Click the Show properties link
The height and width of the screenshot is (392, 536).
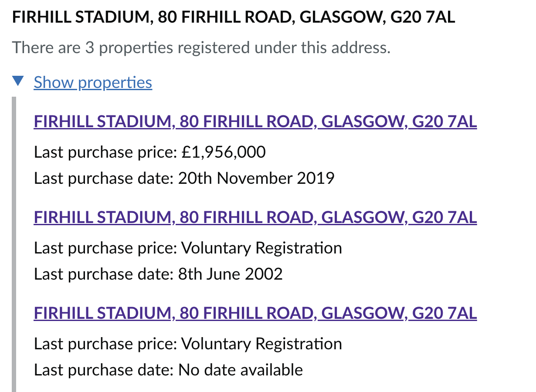point(93,82)
